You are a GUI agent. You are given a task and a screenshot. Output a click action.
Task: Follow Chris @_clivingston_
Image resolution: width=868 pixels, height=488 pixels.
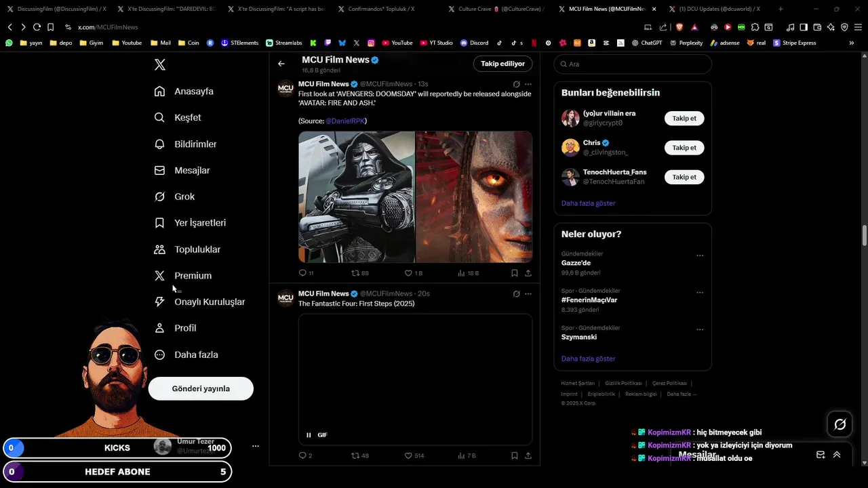[684, 148]
